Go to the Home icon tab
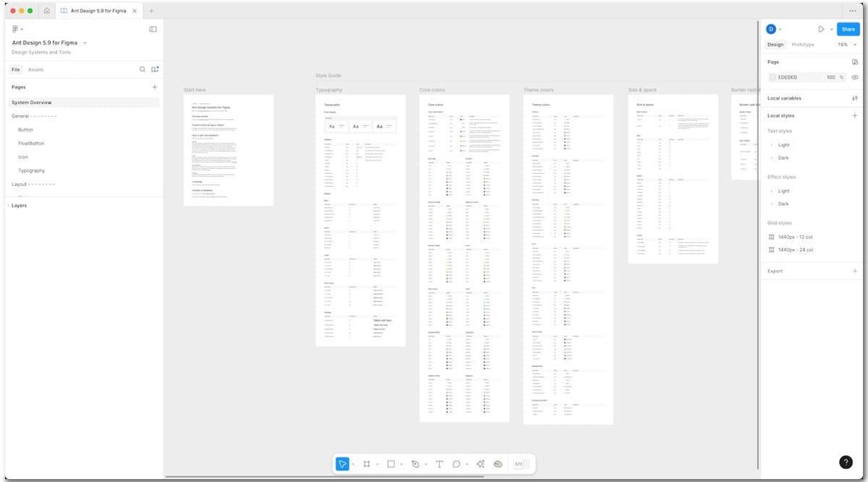 (x=47, y=11)
